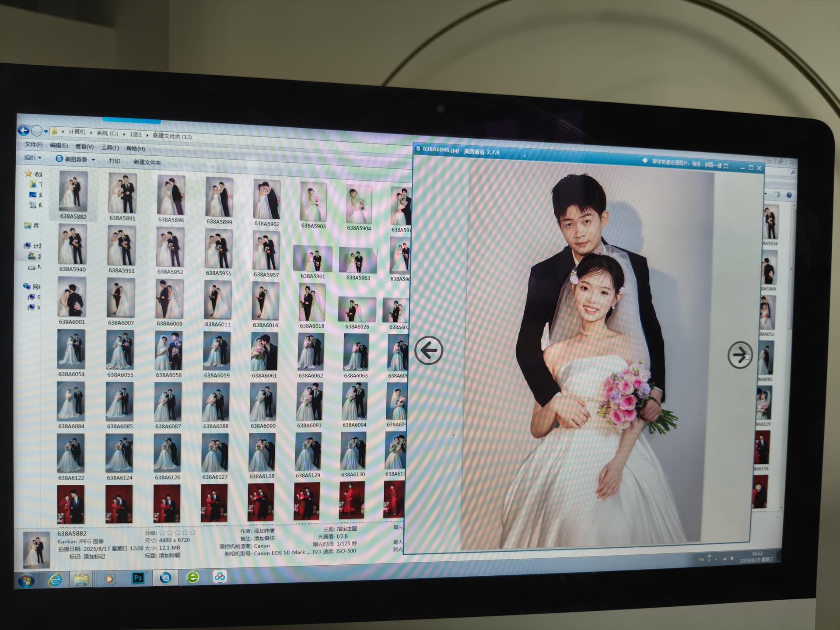Screen dimensions: 840x630
Task: Expand arrow after 系统 (C:) in breadcrumb
Action: 124,134
